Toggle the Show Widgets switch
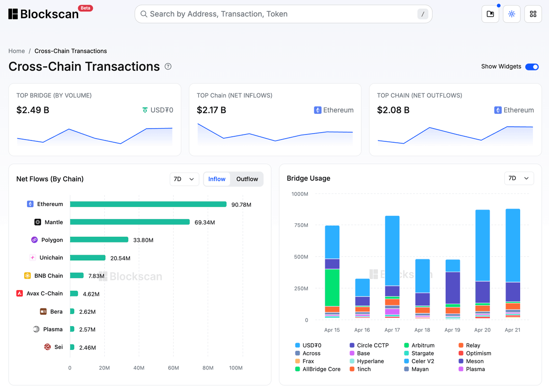The image size is (549, 392). [x=532, y=67]
